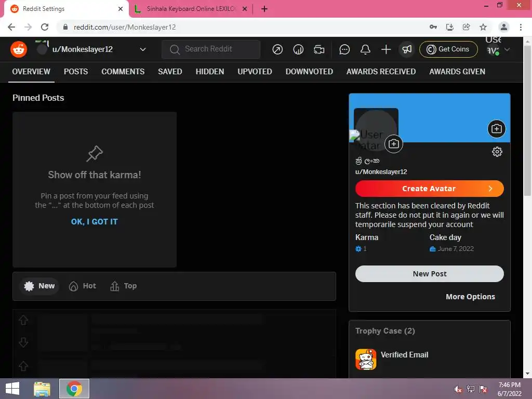Open profile settings gear icon
The width and height of the screenshot is (532, 399).
(x=497, y=152)
